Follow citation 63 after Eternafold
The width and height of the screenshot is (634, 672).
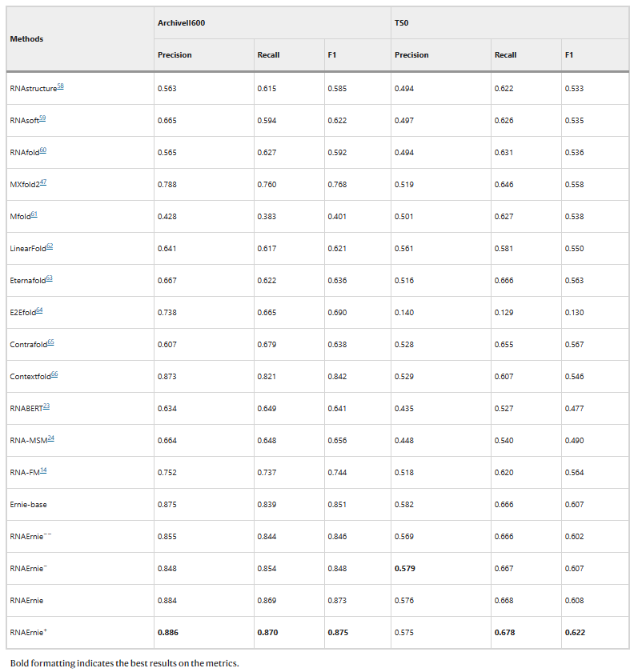point(49,278)
